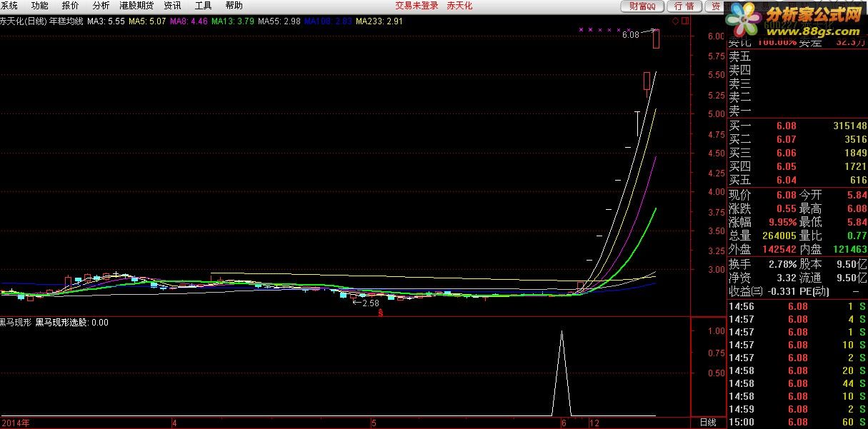The height and width of the screenshot is (429, 868).
Task: Click the 内盘 value 121463
Action: pyautogui.click(x=849, y=249)
